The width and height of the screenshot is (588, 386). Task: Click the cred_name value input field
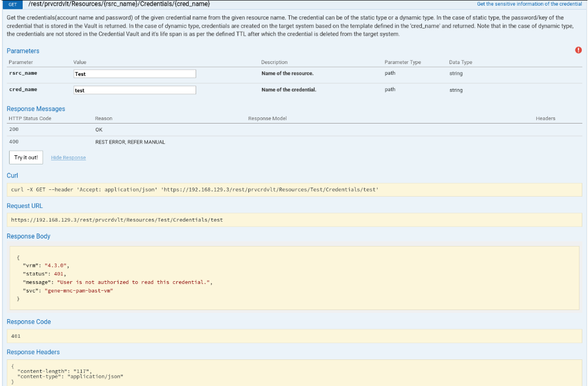point(134,90)
